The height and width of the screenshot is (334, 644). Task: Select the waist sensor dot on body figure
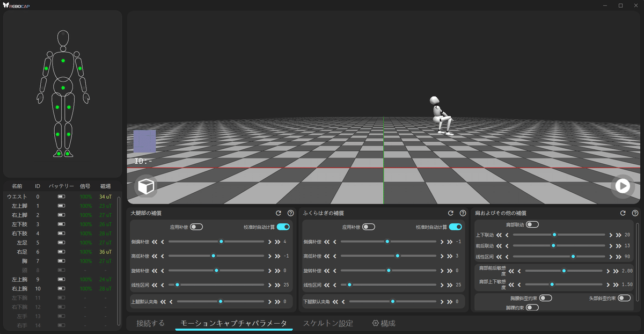point(63,88)
